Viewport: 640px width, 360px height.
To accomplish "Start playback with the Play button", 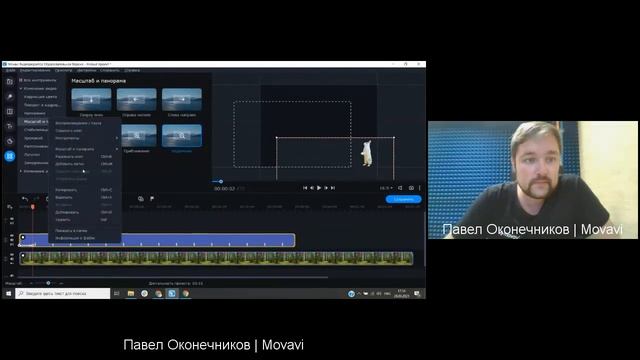I will coord(319,188).
